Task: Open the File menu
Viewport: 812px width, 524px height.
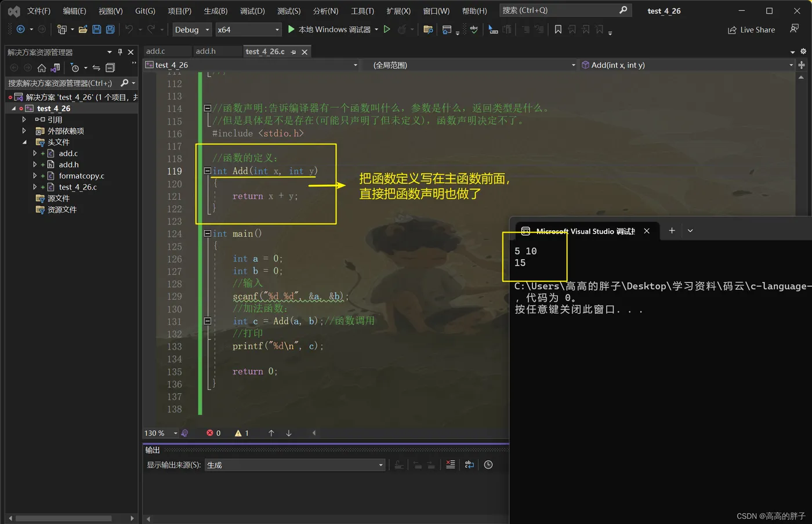Action: point(39,11)
